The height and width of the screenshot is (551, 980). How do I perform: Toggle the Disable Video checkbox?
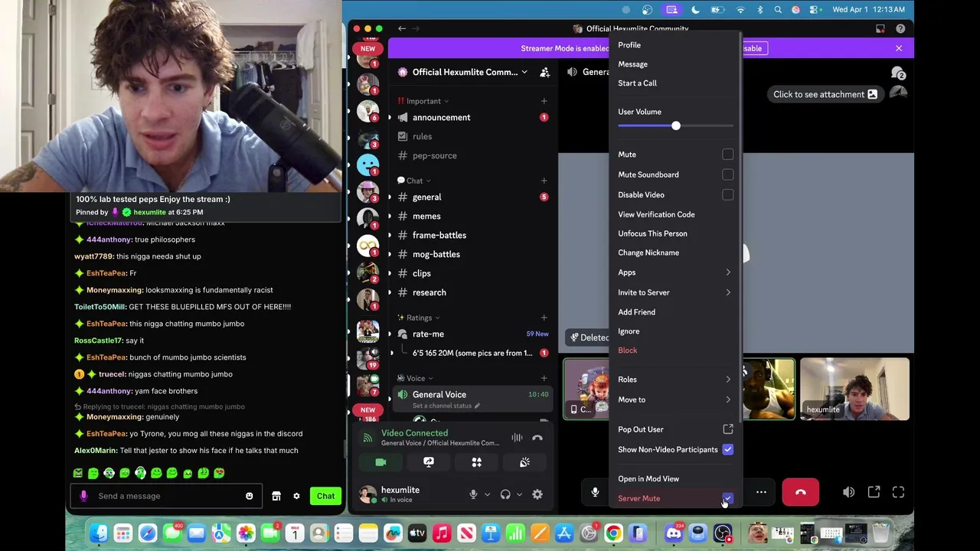pos(727,194)
